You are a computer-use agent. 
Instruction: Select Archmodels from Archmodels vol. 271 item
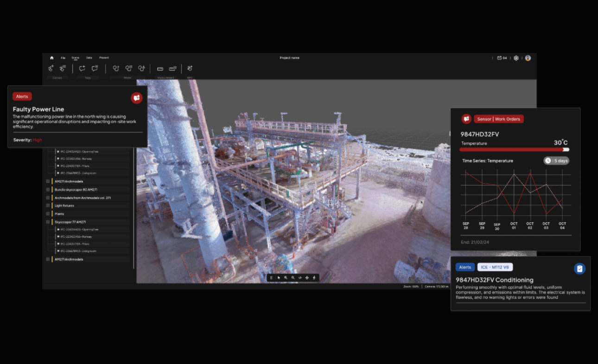click(83, 198)
